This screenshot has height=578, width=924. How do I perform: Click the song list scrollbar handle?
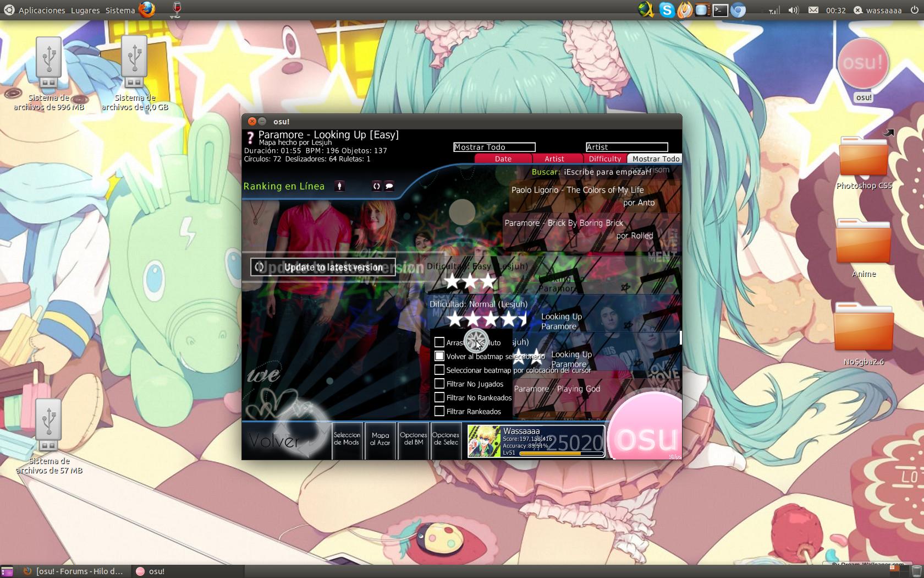[680, 337]
